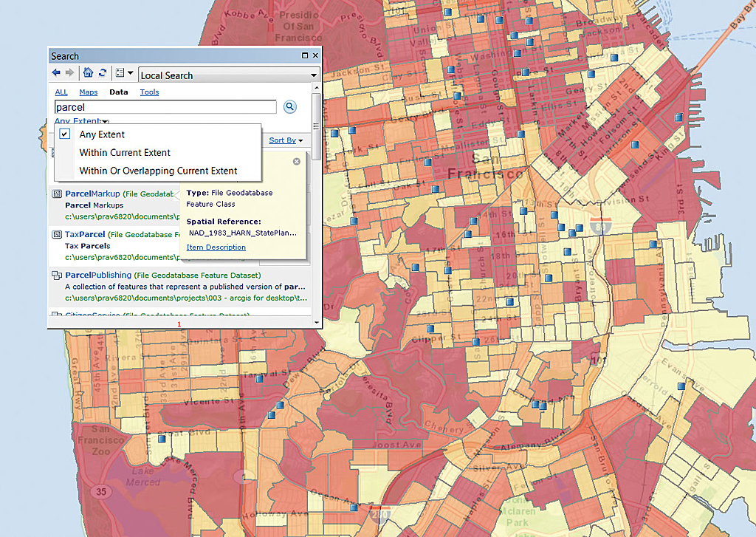Viewport: 756px width, 537px height.
Task: Refresh the search results
Action: point(103,73)
